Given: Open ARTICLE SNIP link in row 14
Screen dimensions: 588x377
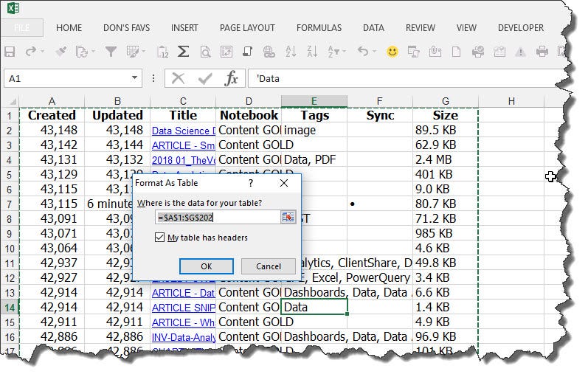Looking at the screenshot, I should click(184, 308).
